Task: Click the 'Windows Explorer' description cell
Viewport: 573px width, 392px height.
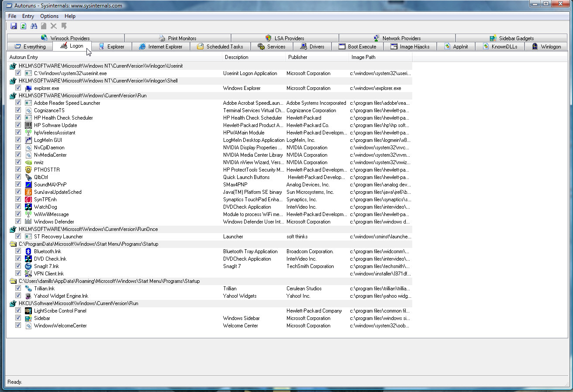Action: pyautogui.click(x=242, y=88)
